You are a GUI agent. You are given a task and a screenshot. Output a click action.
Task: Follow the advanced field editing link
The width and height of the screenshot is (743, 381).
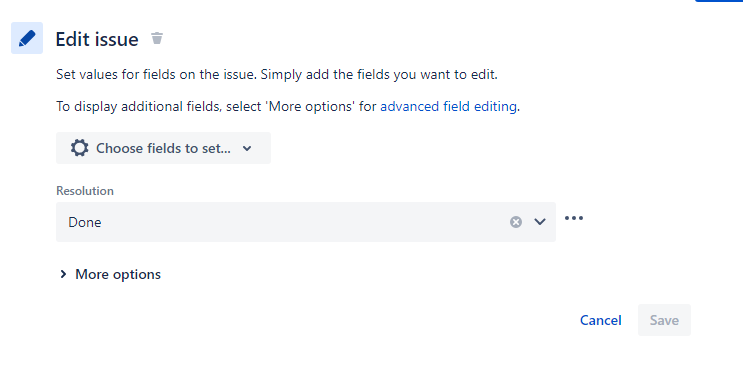pos(448,106)
